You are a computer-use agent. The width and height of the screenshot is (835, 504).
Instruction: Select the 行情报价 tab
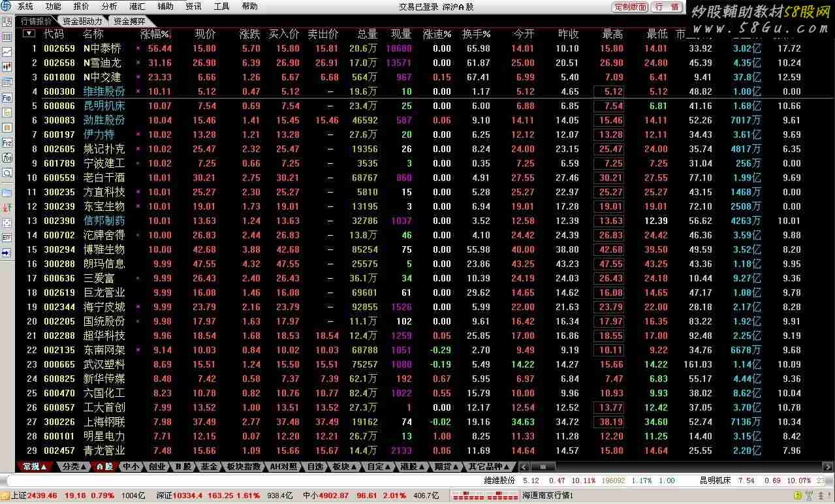[x=36, y=22]
